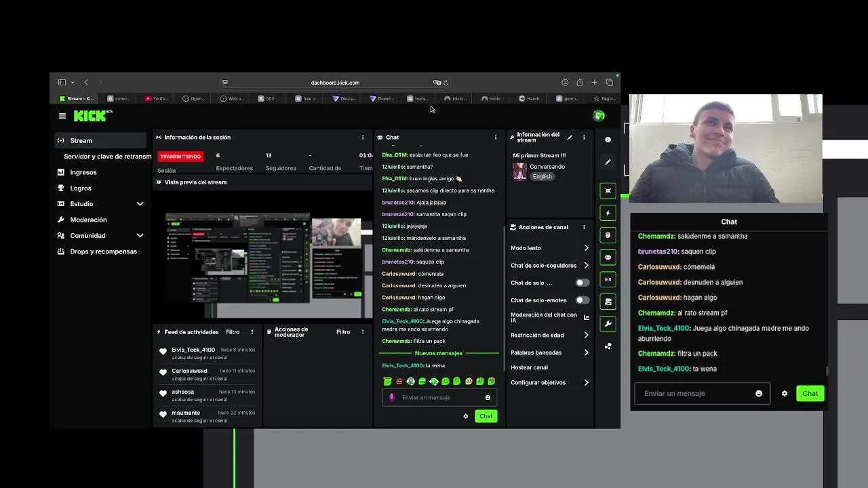Open three-dots menu of Acciones de canal
This screenshot has height=488, width=868.
click(584, 227)
